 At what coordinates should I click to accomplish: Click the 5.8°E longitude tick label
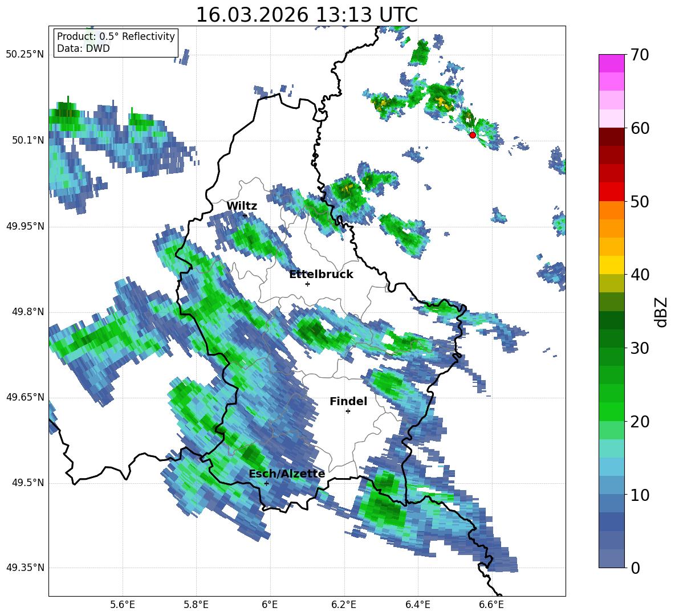tap(196, 605)
